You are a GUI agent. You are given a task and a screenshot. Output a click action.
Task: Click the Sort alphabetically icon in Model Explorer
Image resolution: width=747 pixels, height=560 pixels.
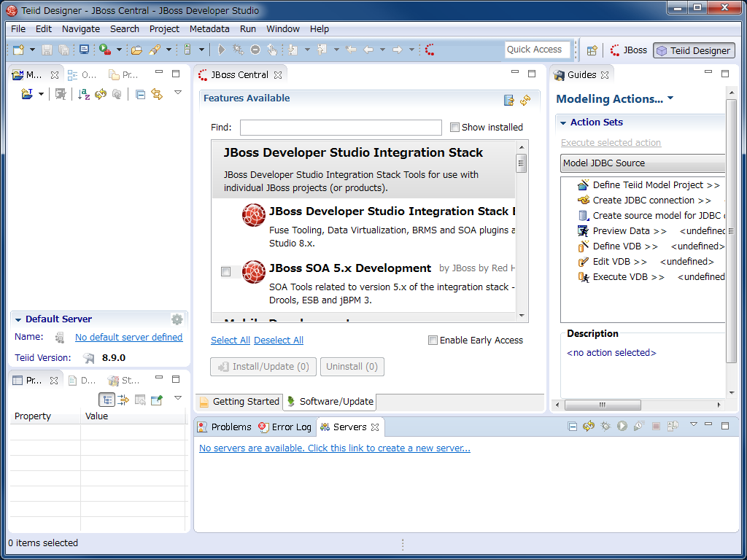point(84,94)
